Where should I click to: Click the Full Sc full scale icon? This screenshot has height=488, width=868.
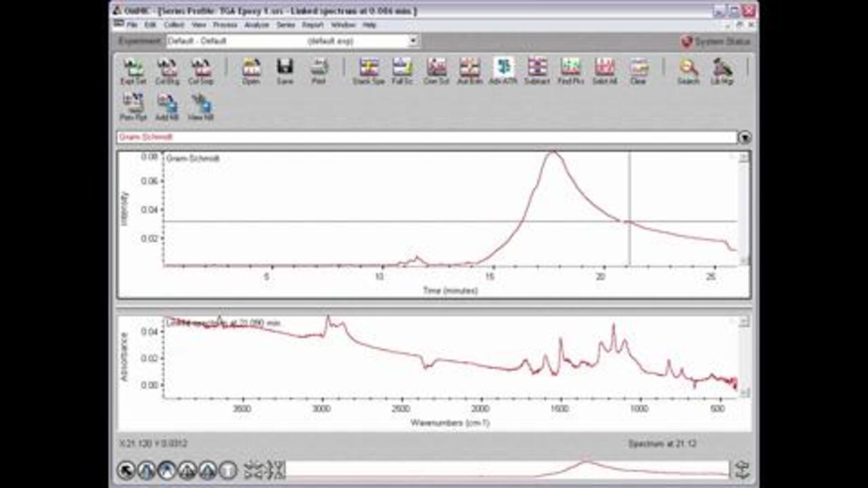point(402,70)
